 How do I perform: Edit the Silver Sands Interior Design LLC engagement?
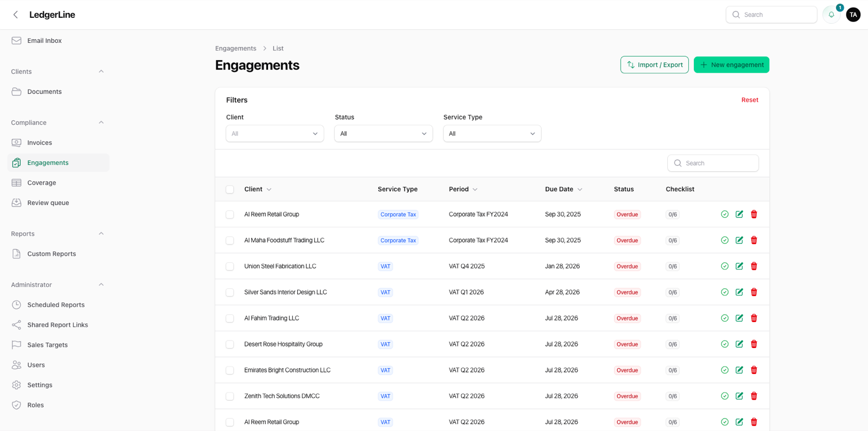coord(739,292)
